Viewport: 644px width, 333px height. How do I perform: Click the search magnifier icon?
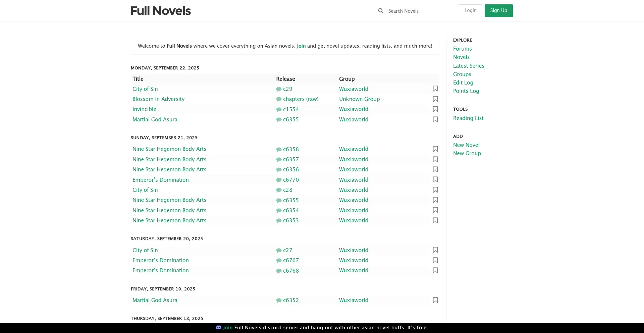tap(381, 11)
